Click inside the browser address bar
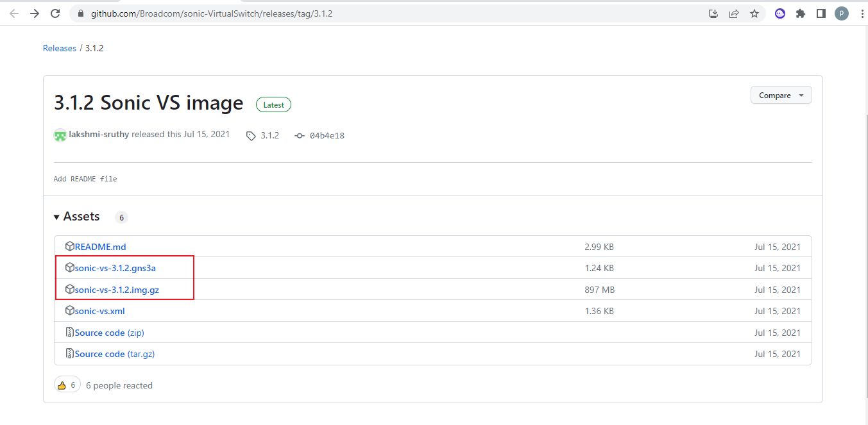 (x=257, y=13)
